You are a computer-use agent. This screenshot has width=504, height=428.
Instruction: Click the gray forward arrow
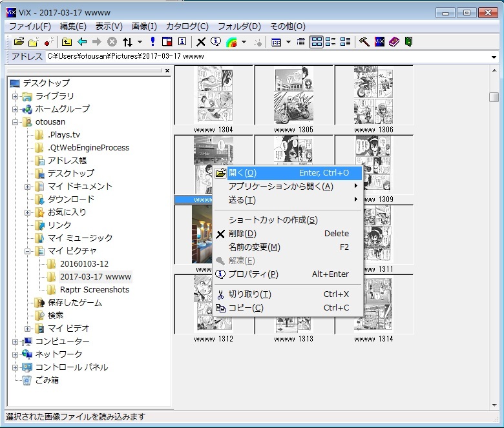(96, 42)
